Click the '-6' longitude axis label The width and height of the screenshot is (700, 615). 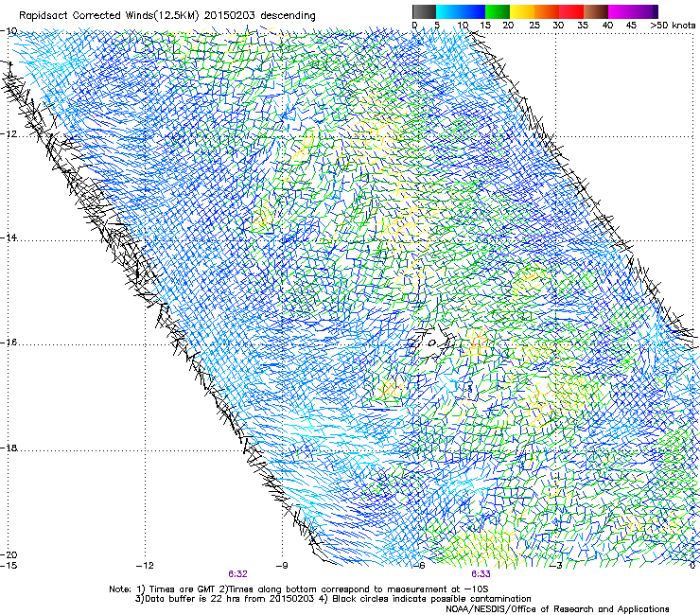[x=419, y=566]
